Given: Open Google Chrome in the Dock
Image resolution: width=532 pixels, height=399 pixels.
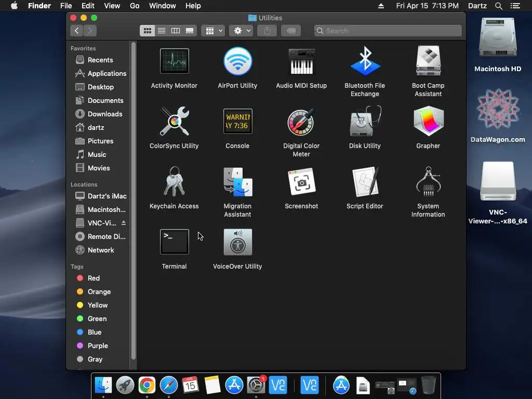Looking at the screenshot, I should [x=147, y=385].
